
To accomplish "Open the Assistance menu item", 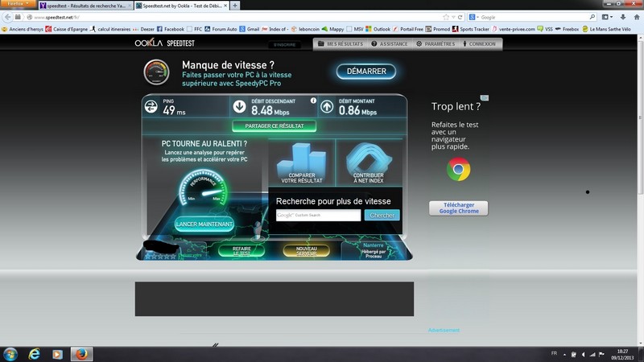I will (x=390, y=44).
